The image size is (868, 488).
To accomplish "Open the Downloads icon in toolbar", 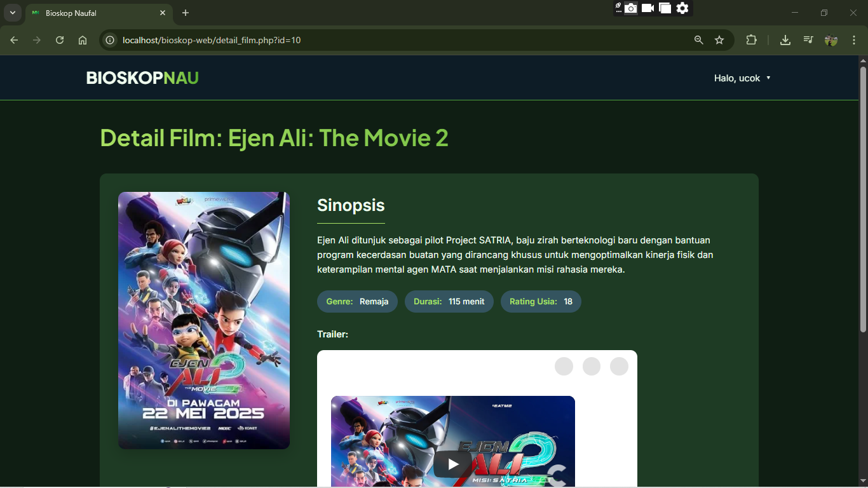I will [x=785, y=40].
